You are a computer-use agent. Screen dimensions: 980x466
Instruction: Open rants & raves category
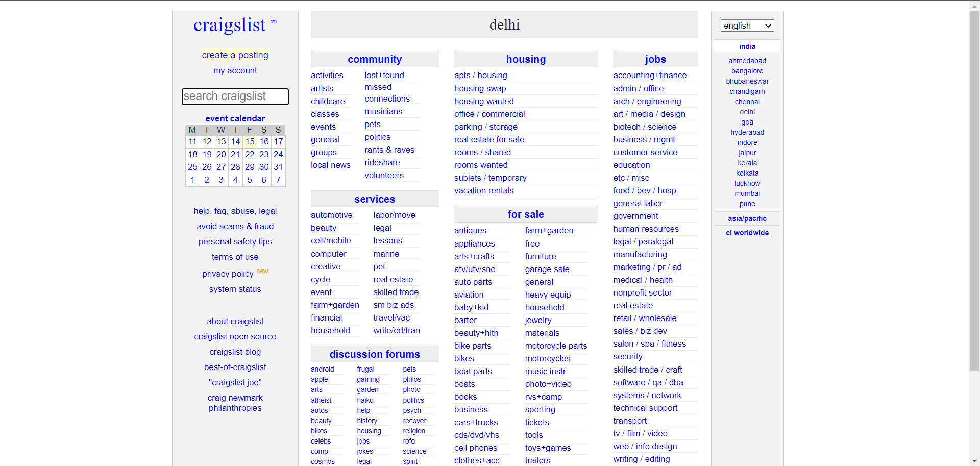pyautogui.click(x=389, y=150)
